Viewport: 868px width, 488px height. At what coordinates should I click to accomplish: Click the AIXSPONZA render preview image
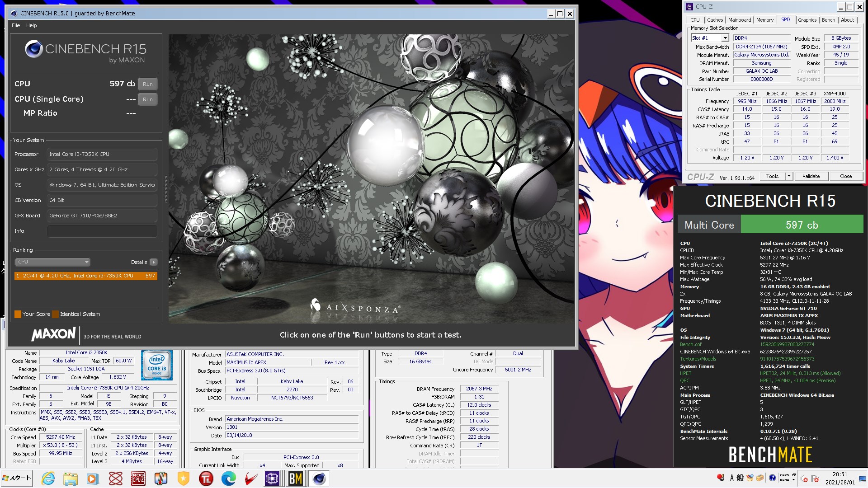click(x=371, y=179)
